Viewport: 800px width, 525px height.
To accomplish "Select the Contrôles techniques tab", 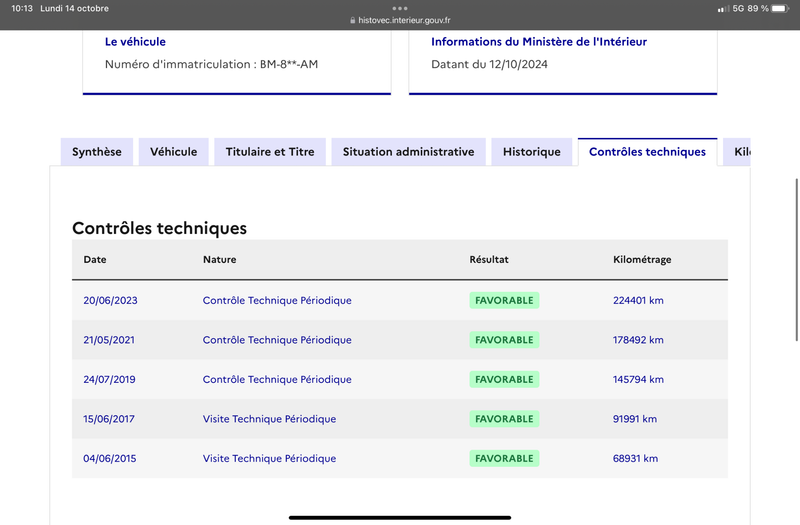I will [x=647, y=152].
